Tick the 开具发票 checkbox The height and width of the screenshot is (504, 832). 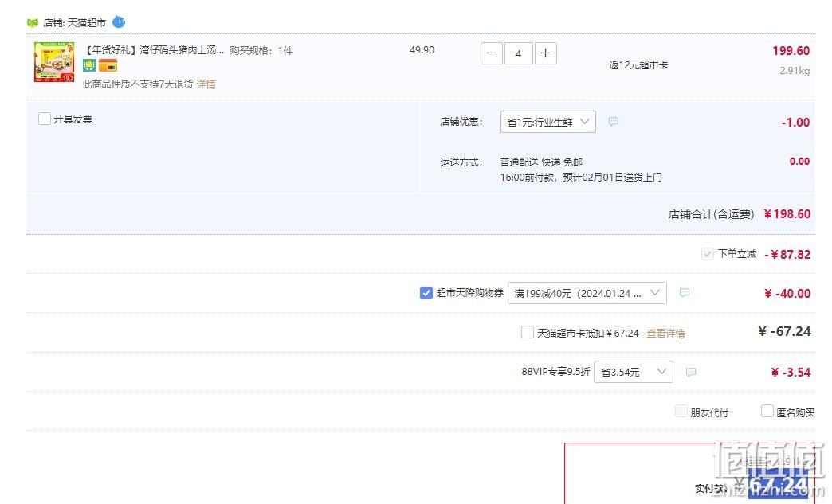pos(45,119)
